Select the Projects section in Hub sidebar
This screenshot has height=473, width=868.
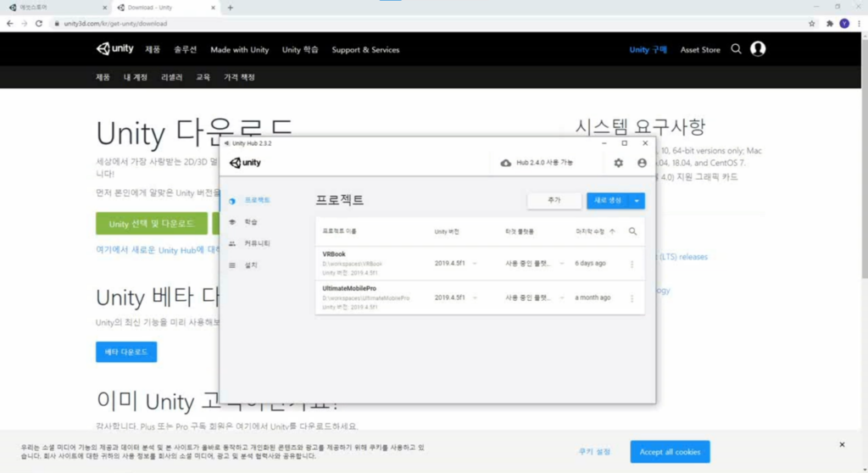click(x=257, y=200)
